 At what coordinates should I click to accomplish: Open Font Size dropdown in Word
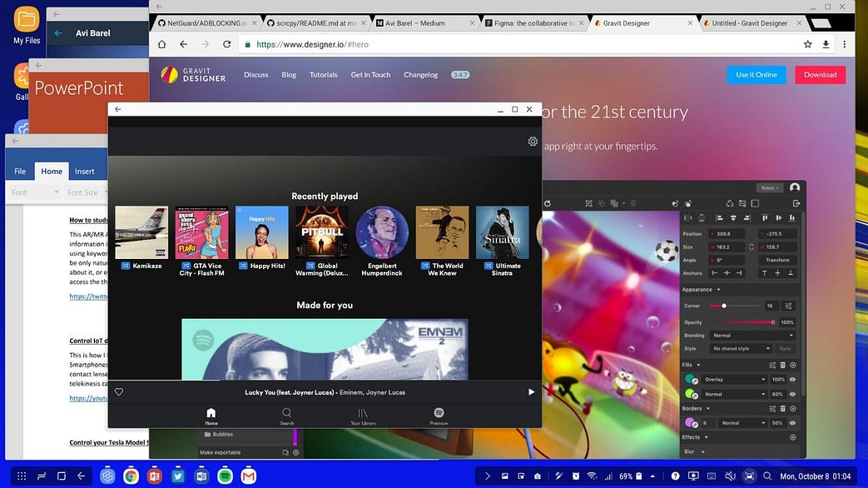click(87, 192)
